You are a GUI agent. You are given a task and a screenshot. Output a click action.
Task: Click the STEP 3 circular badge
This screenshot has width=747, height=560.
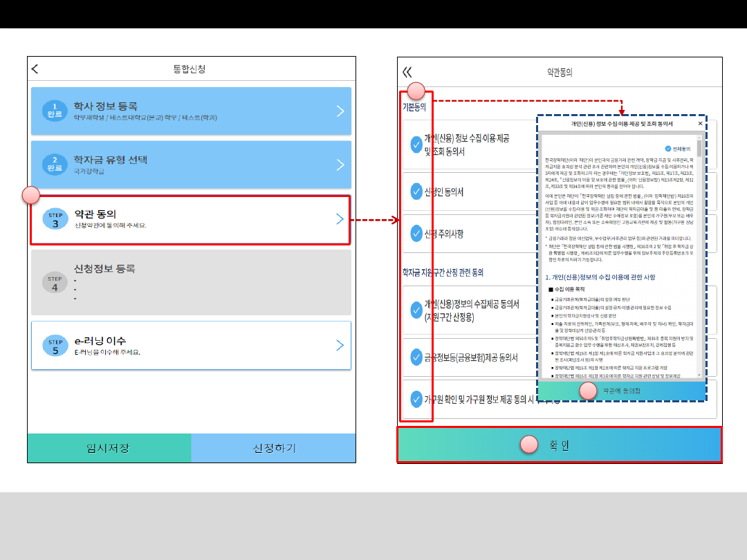[55, 219]
